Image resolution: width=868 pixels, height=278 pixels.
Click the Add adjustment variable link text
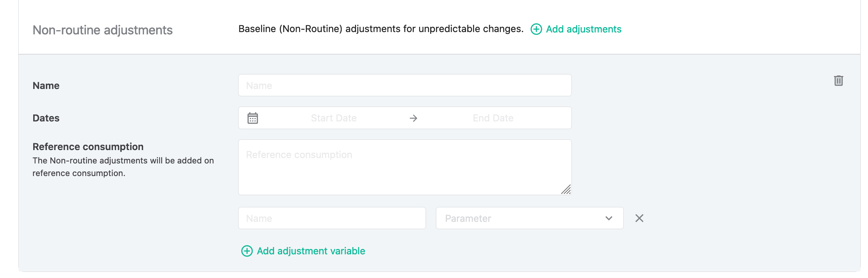click(x=311, y=251)
